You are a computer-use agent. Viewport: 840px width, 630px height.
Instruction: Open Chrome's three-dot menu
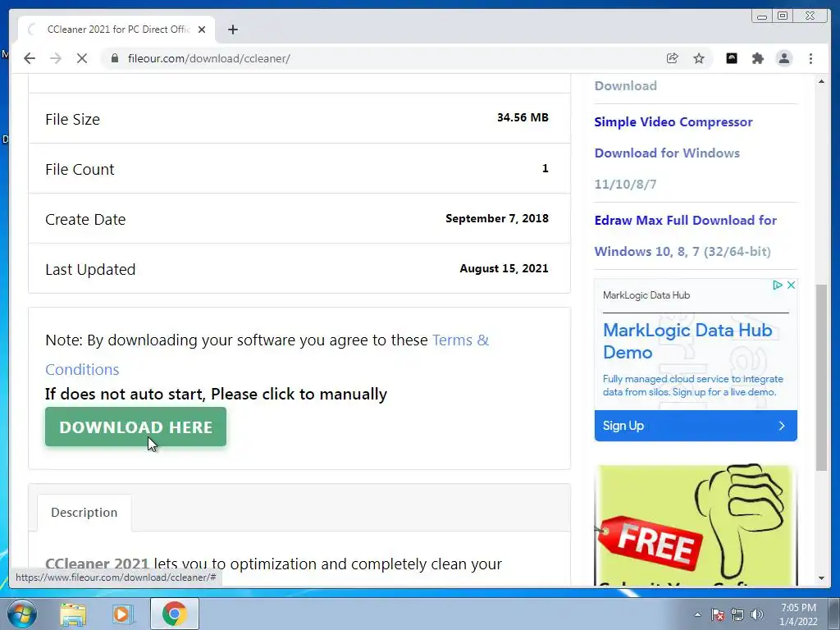click(810, 58)
